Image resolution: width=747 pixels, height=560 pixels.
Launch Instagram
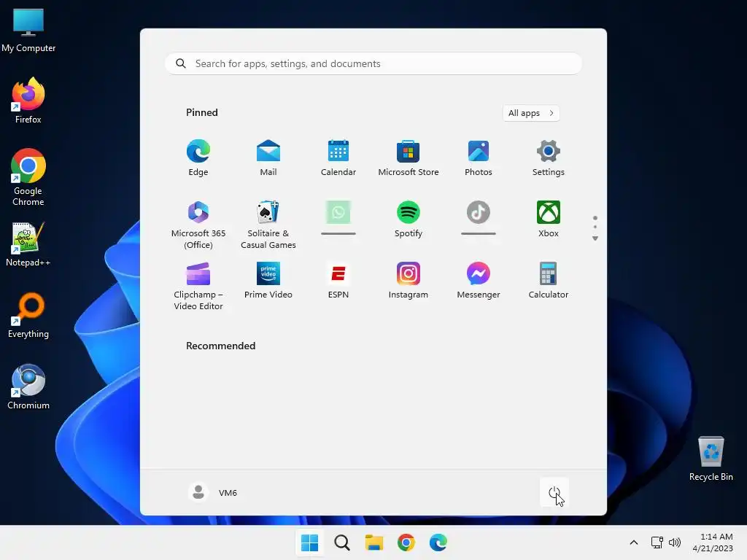(409, 281)
